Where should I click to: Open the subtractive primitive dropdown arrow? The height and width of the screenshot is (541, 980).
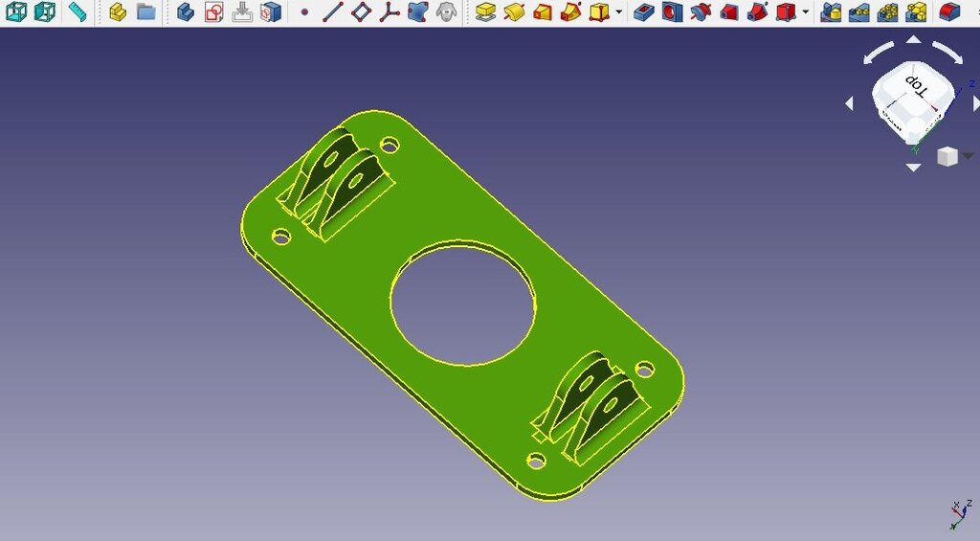click(x=806, y=13)
